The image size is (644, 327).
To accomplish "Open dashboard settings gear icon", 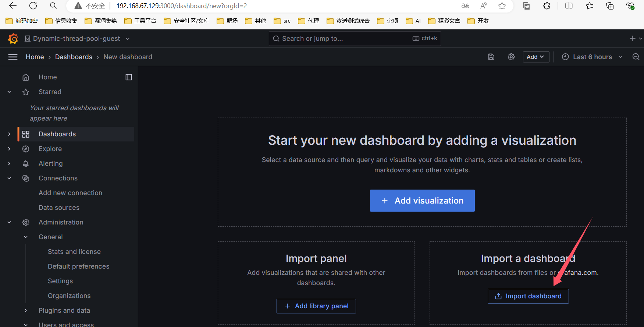I will point(511,57).
